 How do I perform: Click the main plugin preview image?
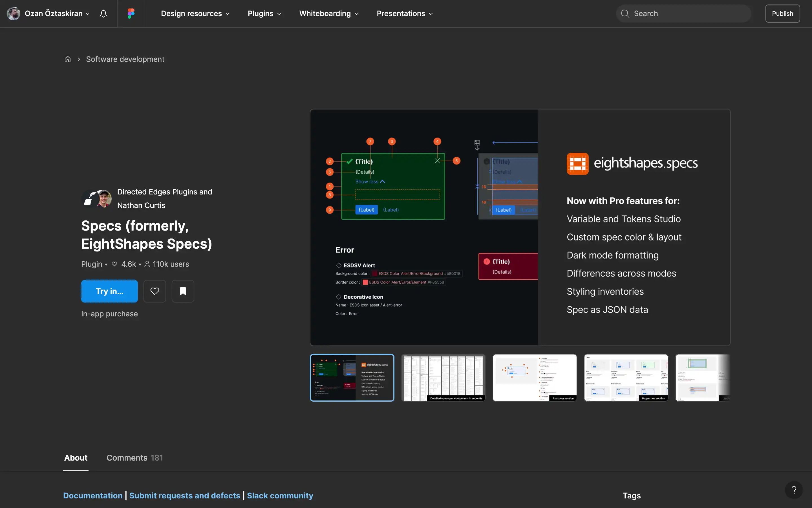click(x=520, y=227)
